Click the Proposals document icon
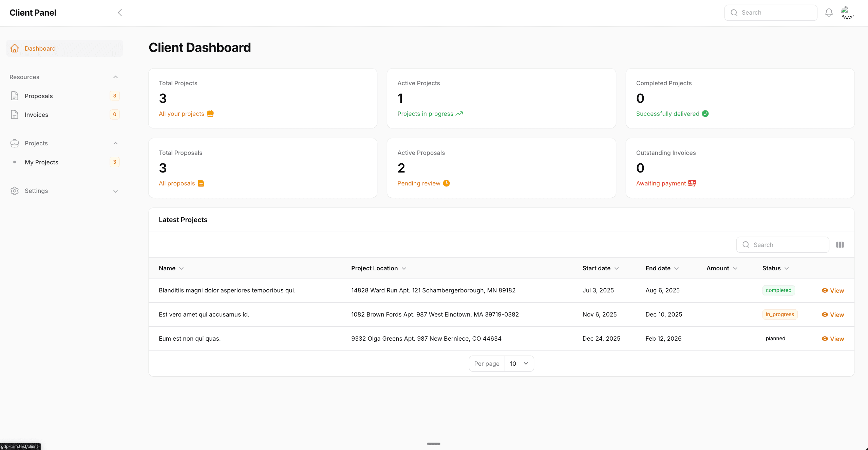The image size is (868, 450). point(15,96)
